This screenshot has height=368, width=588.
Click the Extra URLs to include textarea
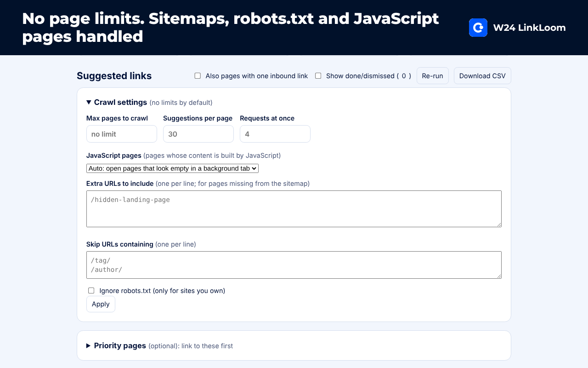click(294, 209)
